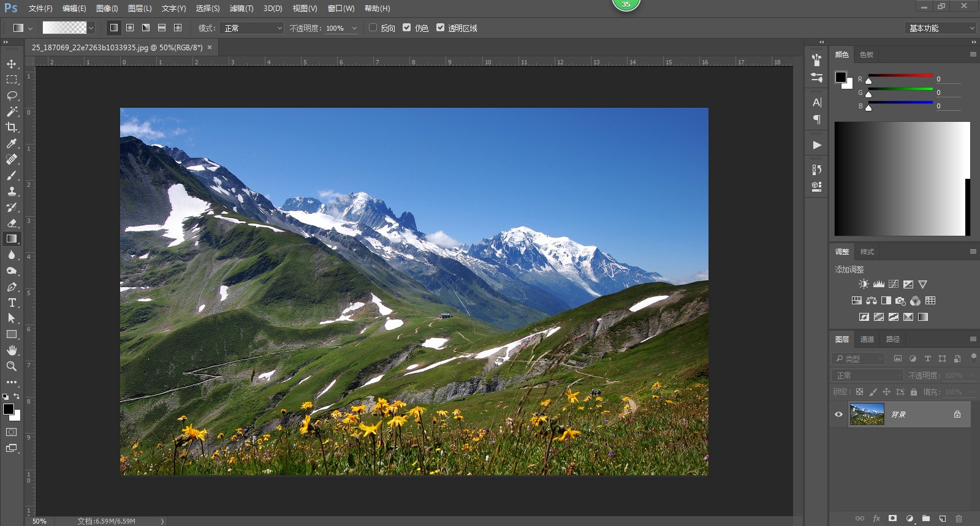980x526 pixels.
Task: Switch to the 通道 tab
Action: coord(867,339)
